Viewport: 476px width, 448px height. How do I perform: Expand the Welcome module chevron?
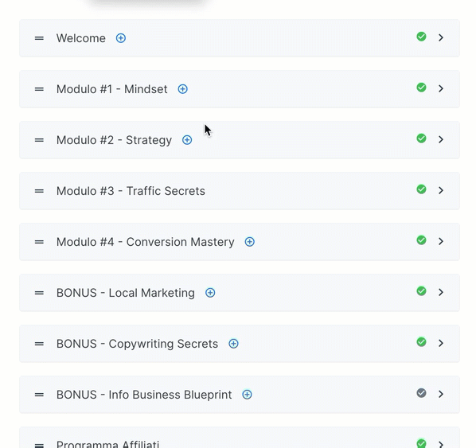point(441,37)
